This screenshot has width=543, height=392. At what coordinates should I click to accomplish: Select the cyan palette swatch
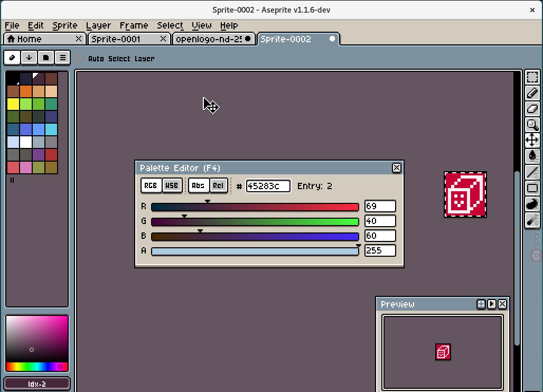[51, 129]
